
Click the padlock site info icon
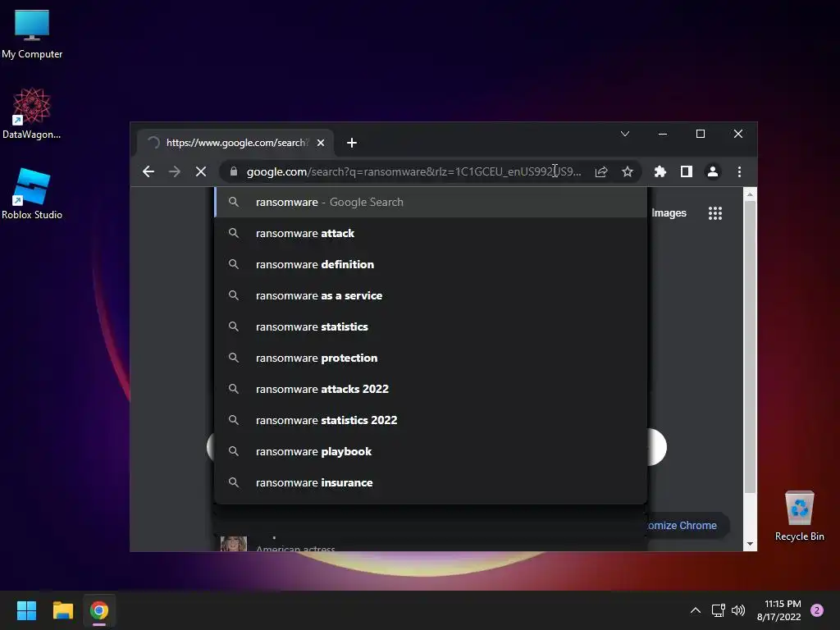[234, 171]
